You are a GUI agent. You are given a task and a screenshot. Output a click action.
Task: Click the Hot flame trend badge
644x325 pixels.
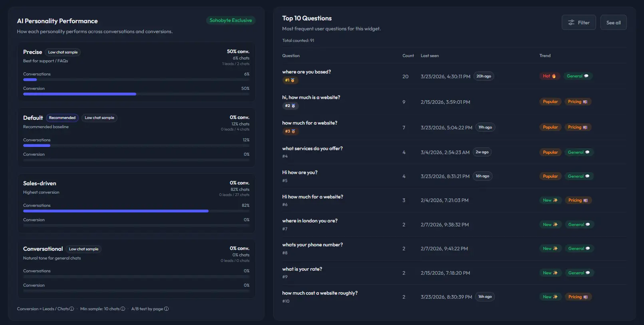coord(549,76)
